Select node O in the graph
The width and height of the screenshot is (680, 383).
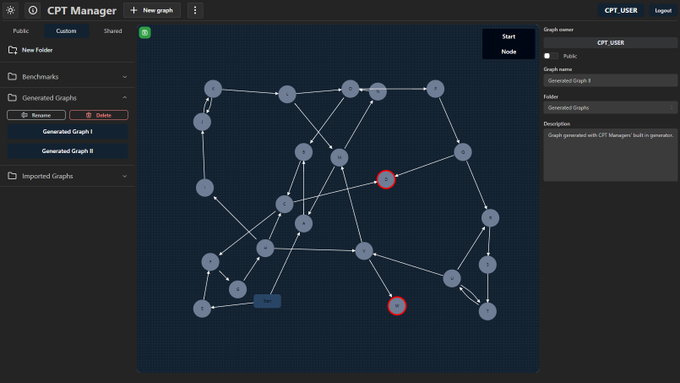click(x=350, y=89)
